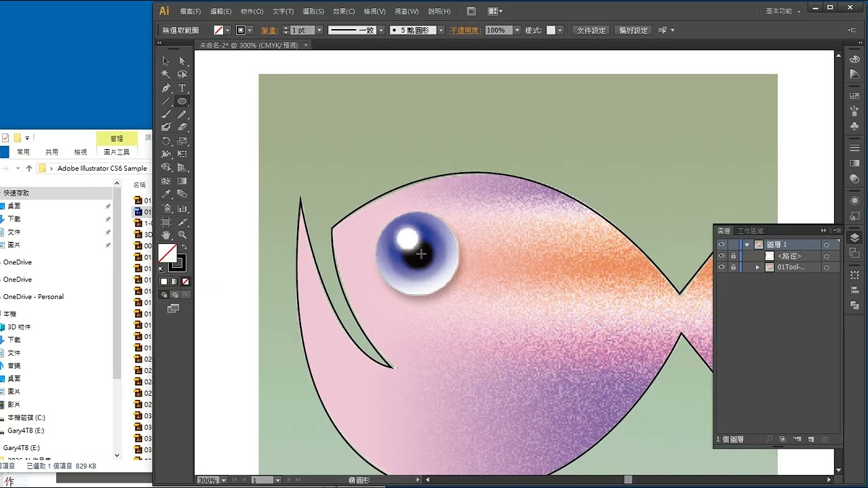
Task: Select the Eraser tool
Action: tap(182, 127)
